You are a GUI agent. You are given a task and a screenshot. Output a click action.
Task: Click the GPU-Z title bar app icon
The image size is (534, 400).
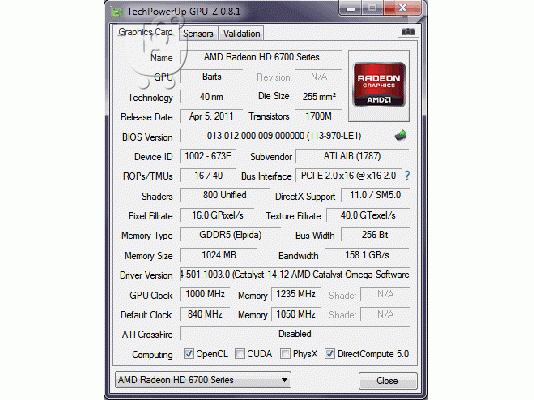[x=117, y=12]
